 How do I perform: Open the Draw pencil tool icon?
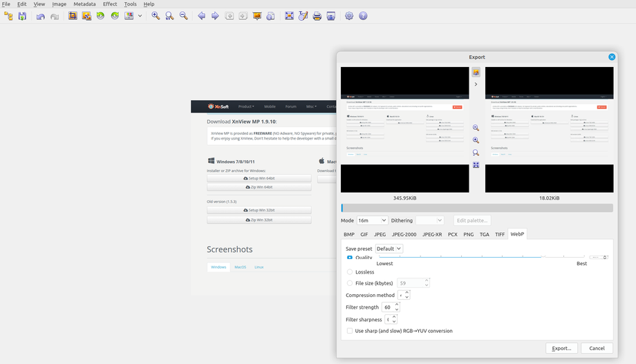(x=303, y=16)
